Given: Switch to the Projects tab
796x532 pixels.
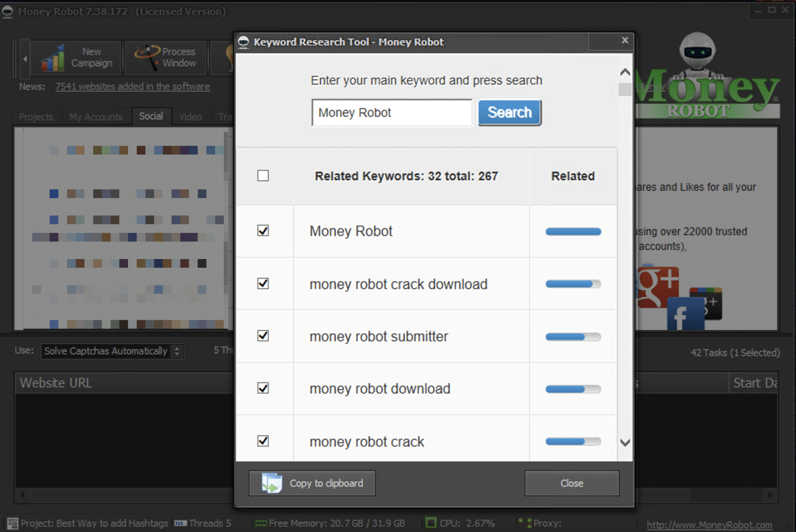Looking at the screenshot, I should (36, 117).
